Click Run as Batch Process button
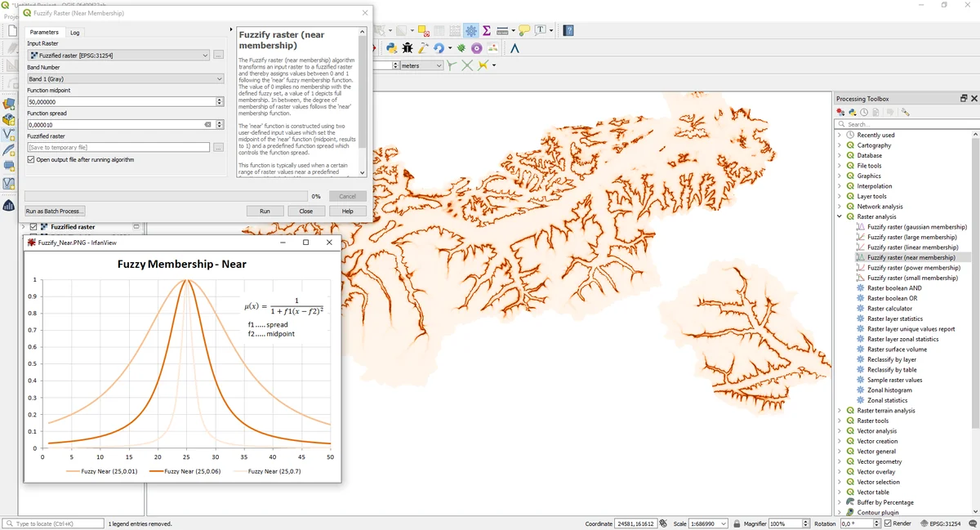 54,211
